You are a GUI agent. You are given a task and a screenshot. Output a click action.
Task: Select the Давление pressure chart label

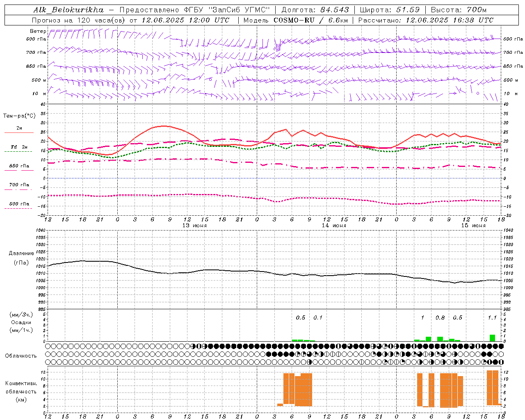21,253
